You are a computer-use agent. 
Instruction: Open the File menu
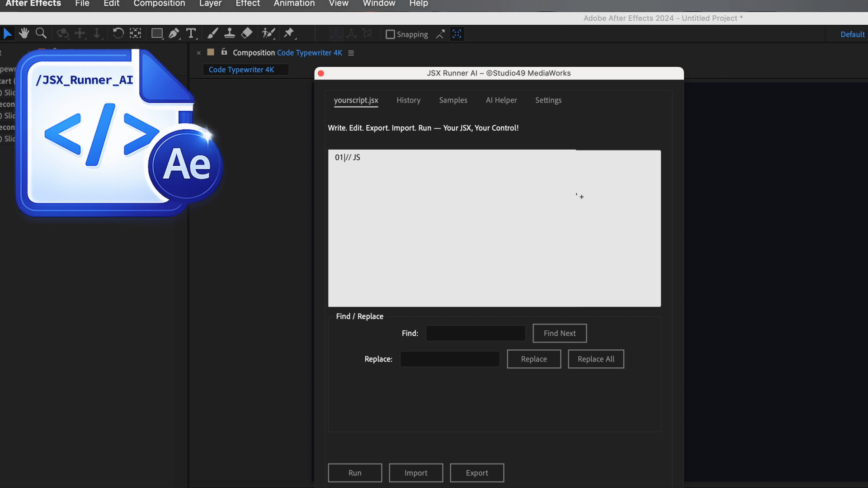click(x=82, y=4)
